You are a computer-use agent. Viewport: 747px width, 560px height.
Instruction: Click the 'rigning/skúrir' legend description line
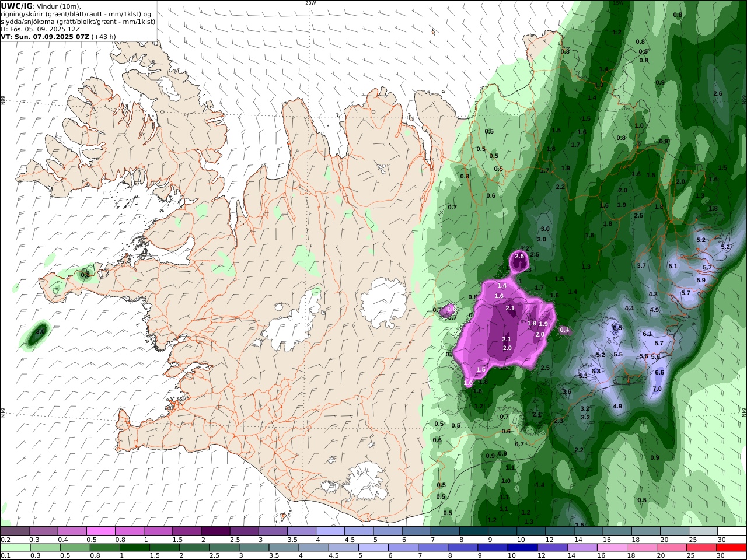(76, 14)
